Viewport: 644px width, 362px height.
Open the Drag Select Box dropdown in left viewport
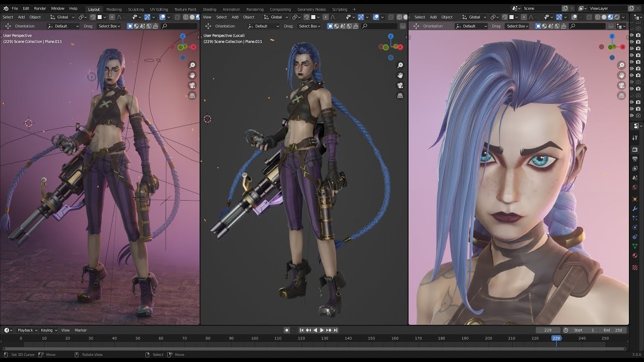pos(109,26)
